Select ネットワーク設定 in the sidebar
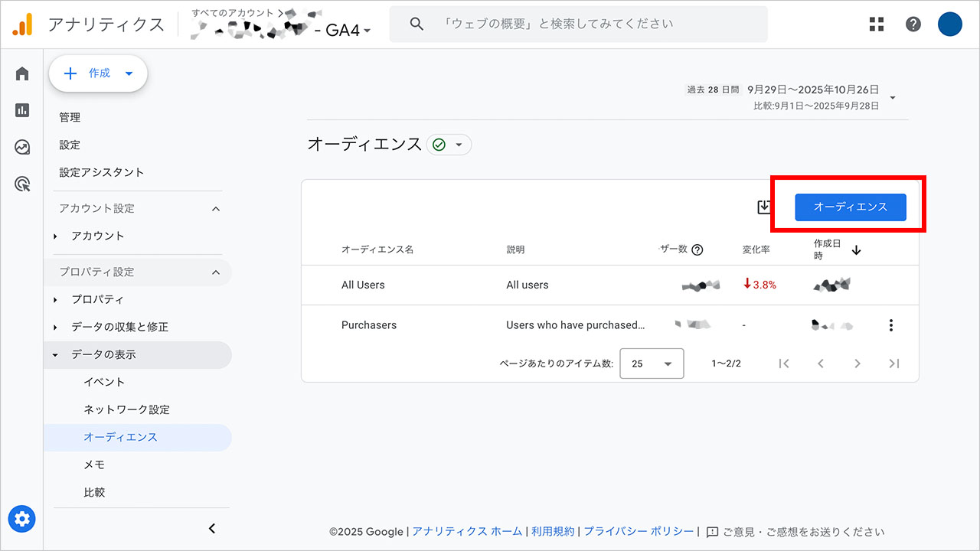 (127, 409)
